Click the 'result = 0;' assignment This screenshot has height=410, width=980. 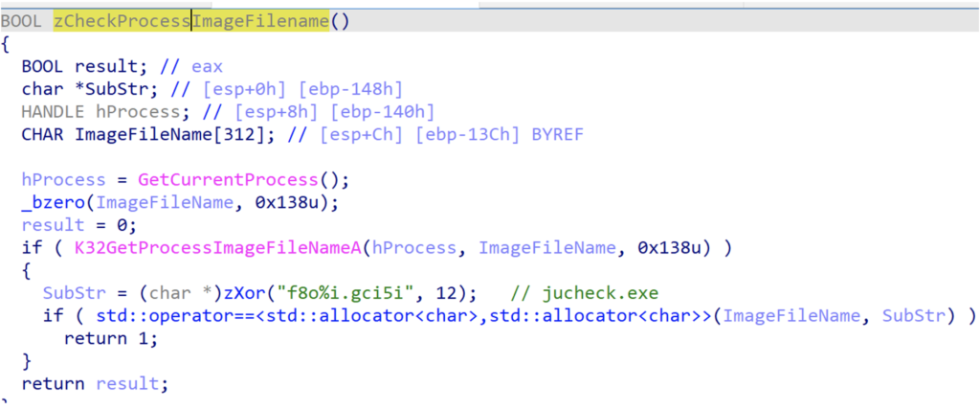pyautogui.click(x=79, y=225)
